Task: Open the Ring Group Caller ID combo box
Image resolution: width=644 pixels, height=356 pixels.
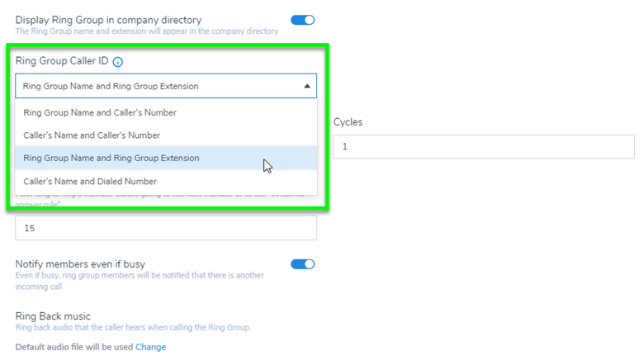Action: [x=165, y=86]
